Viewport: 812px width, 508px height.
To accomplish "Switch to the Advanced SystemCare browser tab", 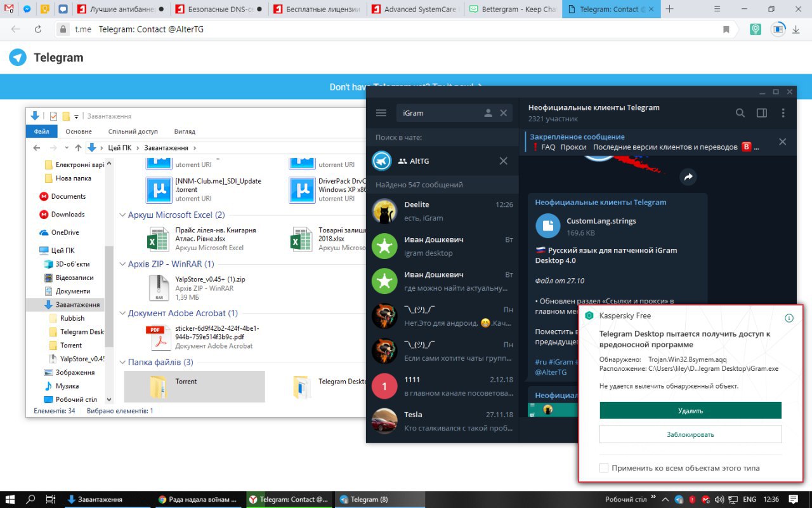I will click(x=414, y=10).
